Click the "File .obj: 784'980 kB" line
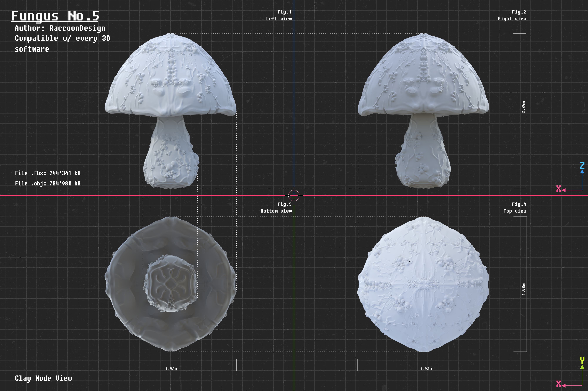Viewport: 588px width, 391px height. tap(48, 183)
